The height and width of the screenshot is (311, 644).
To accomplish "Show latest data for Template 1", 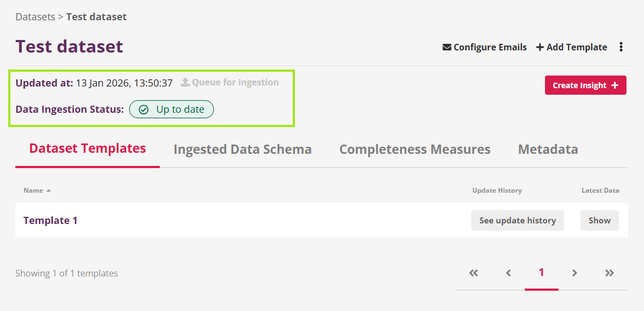I will 600,220.
